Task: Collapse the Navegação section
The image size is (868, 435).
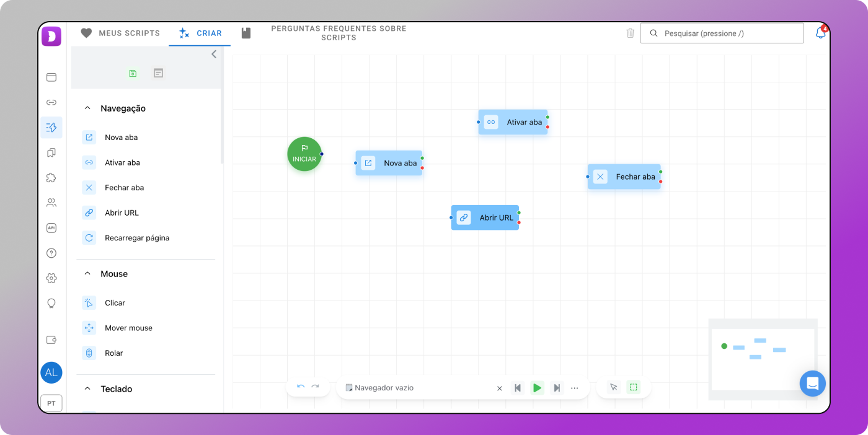Action: click(x=87, y=108)
